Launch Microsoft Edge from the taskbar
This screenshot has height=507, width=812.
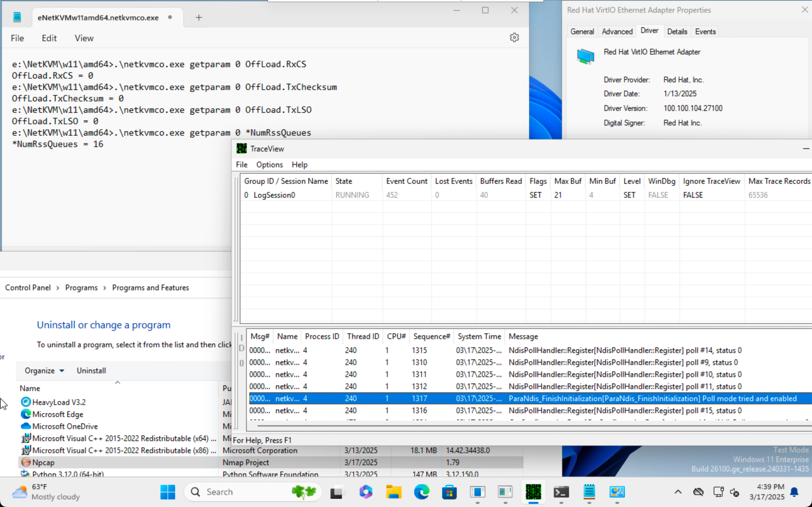pyautogui.click(x=422, y=492)
